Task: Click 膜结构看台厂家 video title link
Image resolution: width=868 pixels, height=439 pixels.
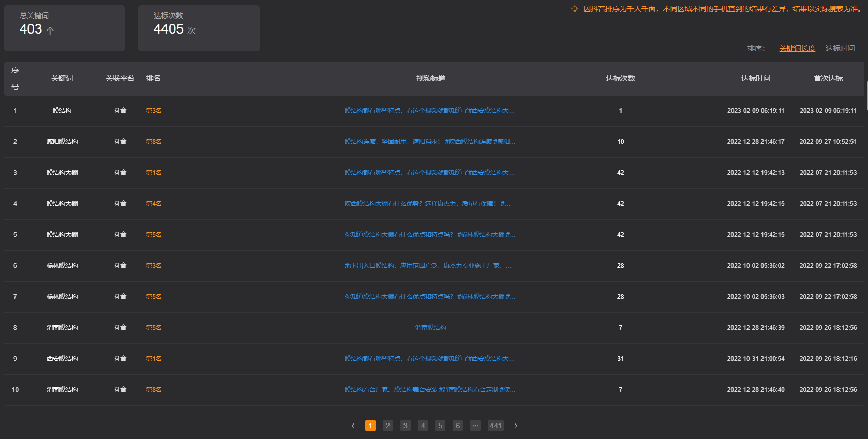Action: click(430, 390)
